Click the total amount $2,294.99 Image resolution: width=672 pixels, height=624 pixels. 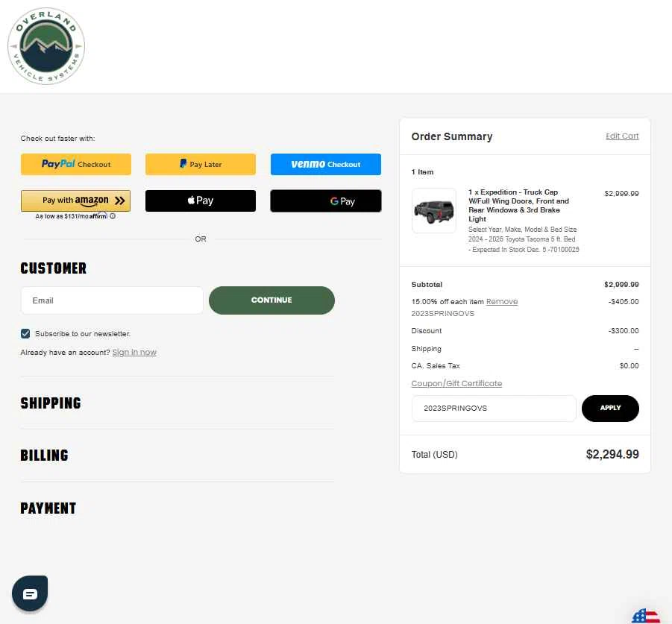pyautogui.click(x=612, y=455)
